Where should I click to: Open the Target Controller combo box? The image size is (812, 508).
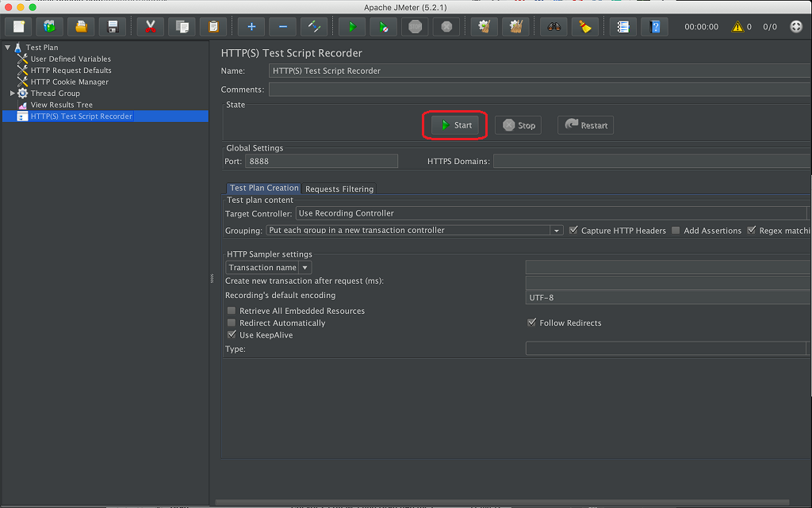click(x=552, y=213)
